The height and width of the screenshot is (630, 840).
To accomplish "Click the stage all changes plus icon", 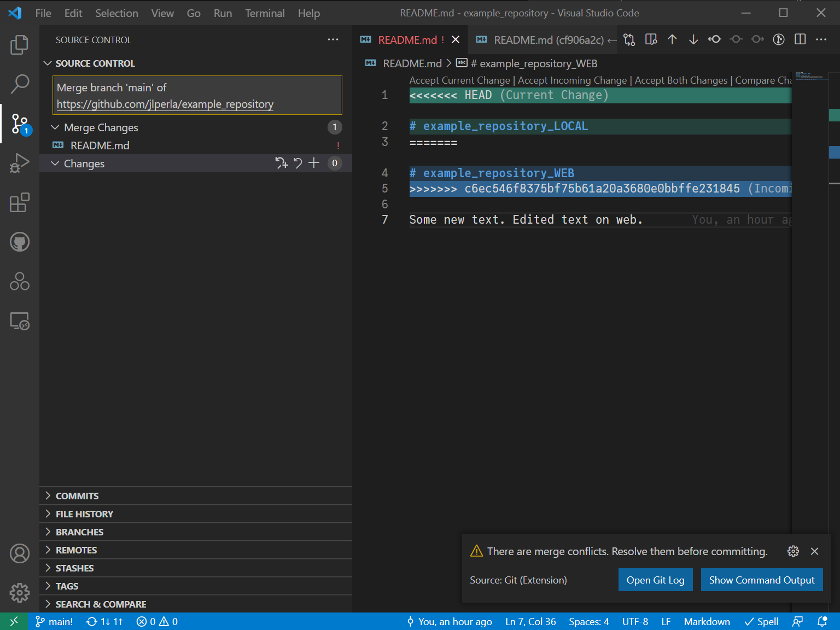I will click(x=314, y=163).
